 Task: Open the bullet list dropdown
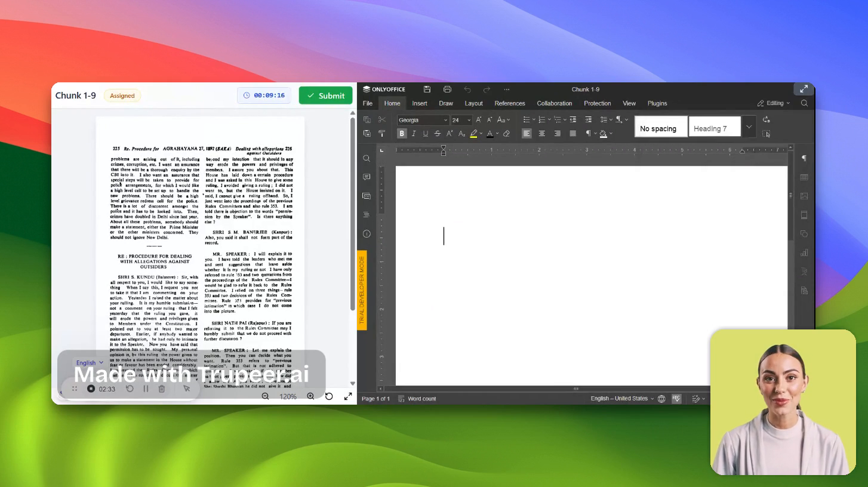point(533,120)
